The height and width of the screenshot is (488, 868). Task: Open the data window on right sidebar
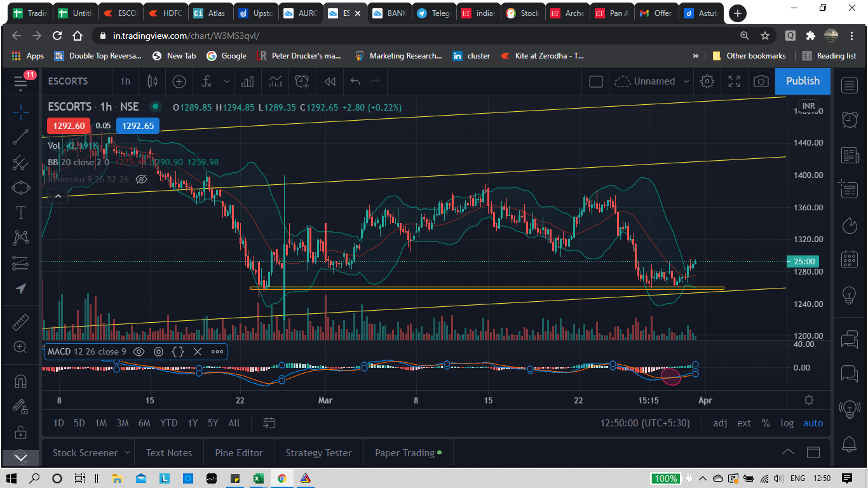(x=850, y=188)
